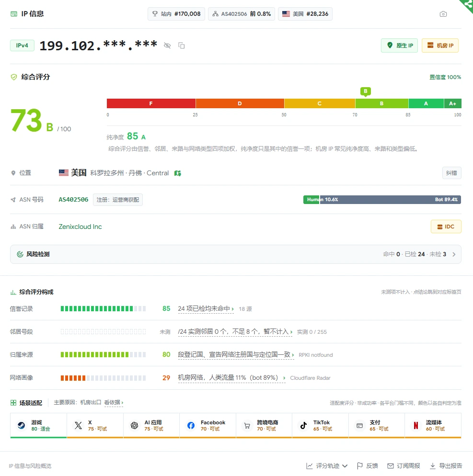Click the 反馈 feedback button

[368, 466]
